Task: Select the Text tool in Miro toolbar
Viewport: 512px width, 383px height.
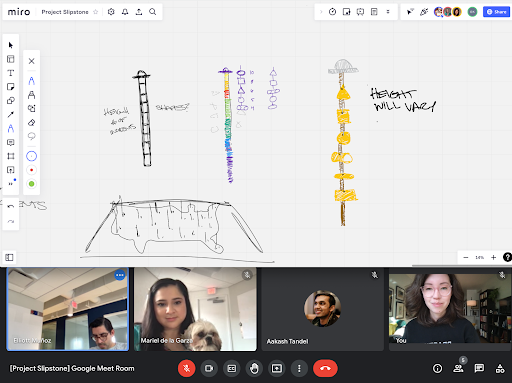Action: pos(11,73)
